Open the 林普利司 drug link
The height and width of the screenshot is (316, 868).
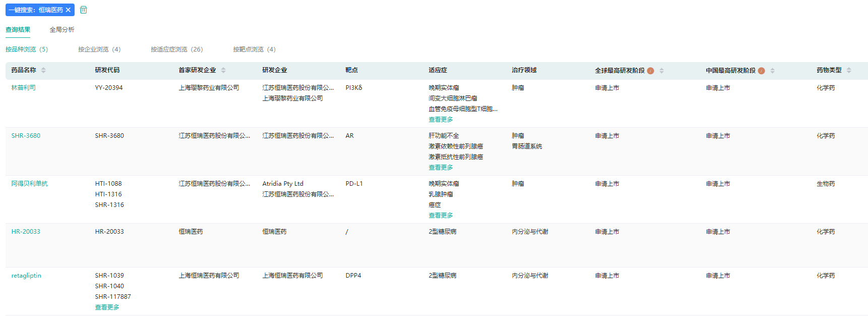[24, 88]
